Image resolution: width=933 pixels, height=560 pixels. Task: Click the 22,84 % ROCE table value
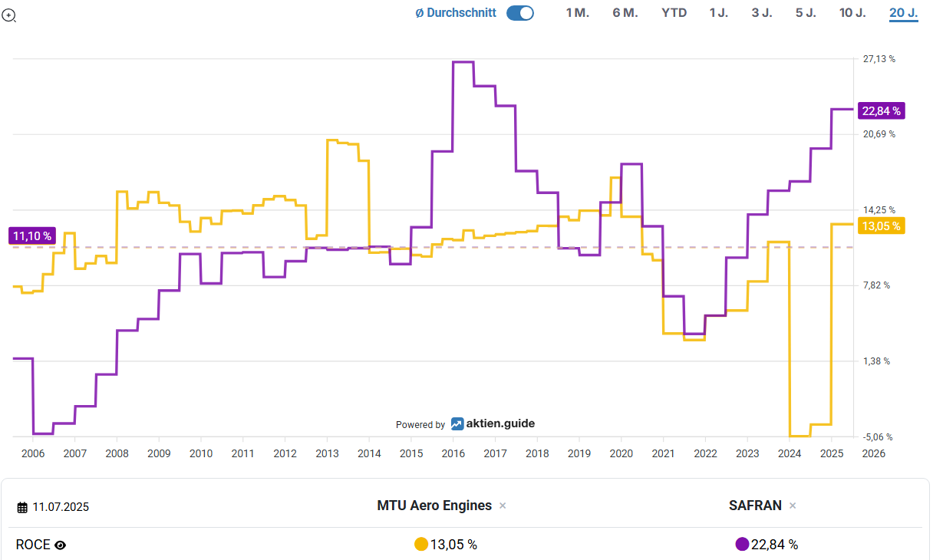point(774,545)
